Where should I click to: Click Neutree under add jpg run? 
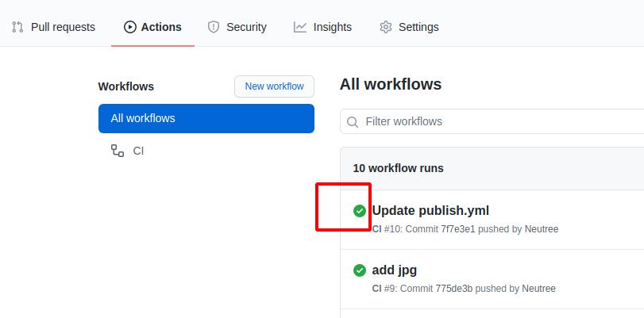(538, 289)
